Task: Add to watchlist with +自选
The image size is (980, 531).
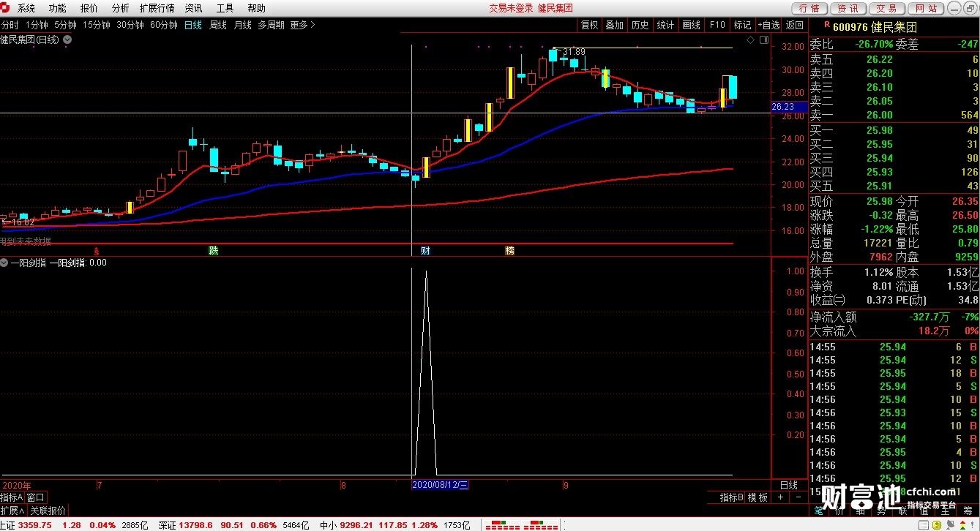Action: (x=768, y=25)
